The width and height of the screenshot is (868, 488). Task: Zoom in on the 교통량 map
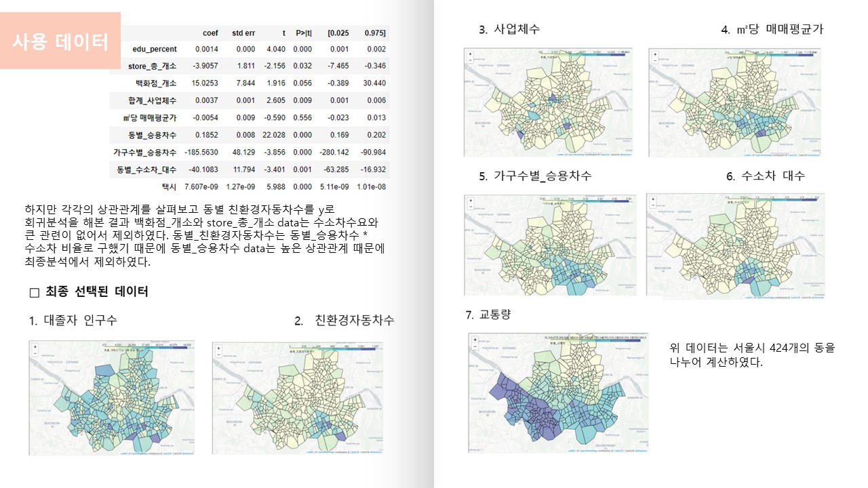coord(474,338)
